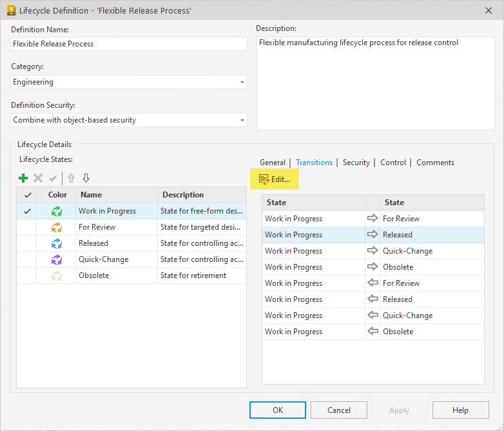504x431 pixels.
Task: Move state down with arrow icon
Action: (86, 178)
